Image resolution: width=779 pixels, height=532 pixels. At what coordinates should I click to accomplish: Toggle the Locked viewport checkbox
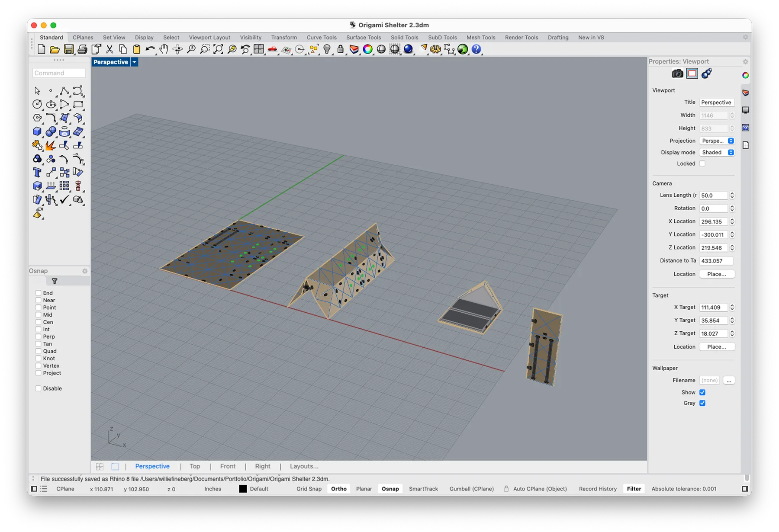(x=702, y=163)
